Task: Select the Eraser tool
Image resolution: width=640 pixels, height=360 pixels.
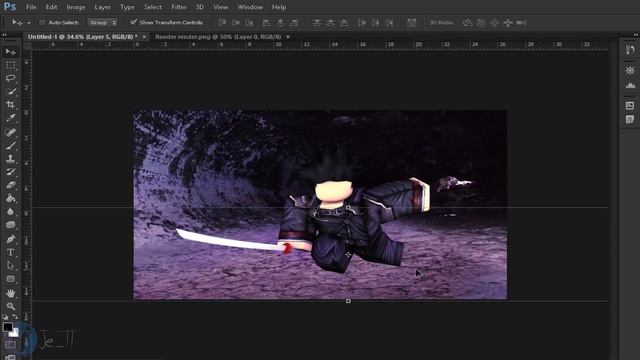Action: [x=11, y=185]
